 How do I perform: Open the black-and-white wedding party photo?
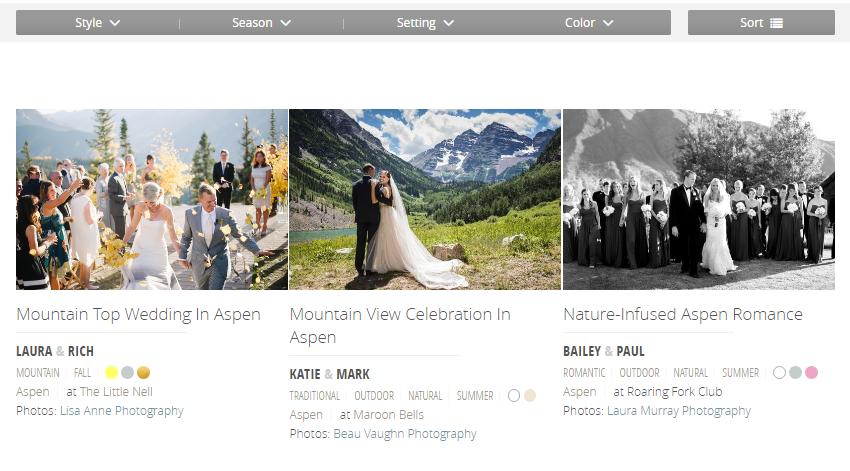coord(698,199)
